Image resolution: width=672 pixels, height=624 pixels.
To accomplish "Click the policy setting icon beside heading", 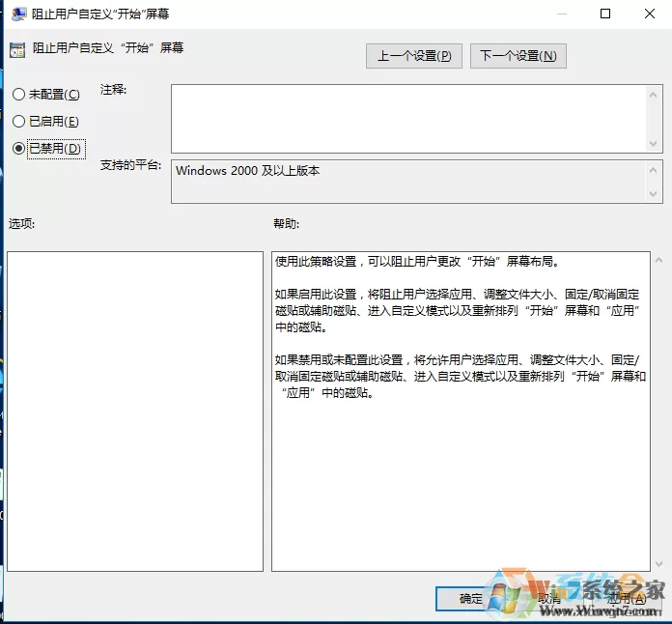I will pyautogui.click(x=17, y=50).
